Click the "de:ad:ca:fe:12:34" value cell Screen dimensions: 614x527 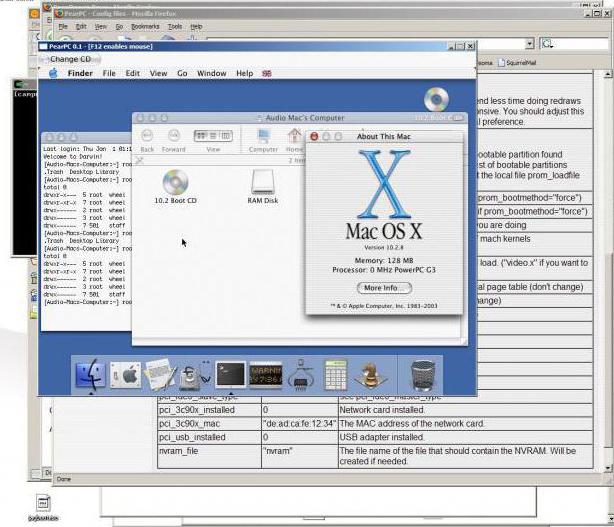[x=300, y=424]
